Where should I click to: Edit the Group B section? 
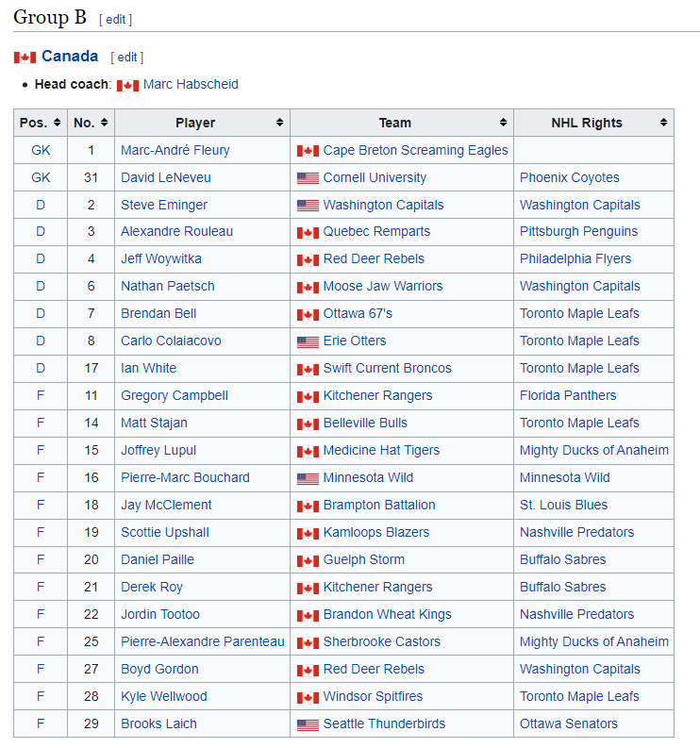point(115,20)
